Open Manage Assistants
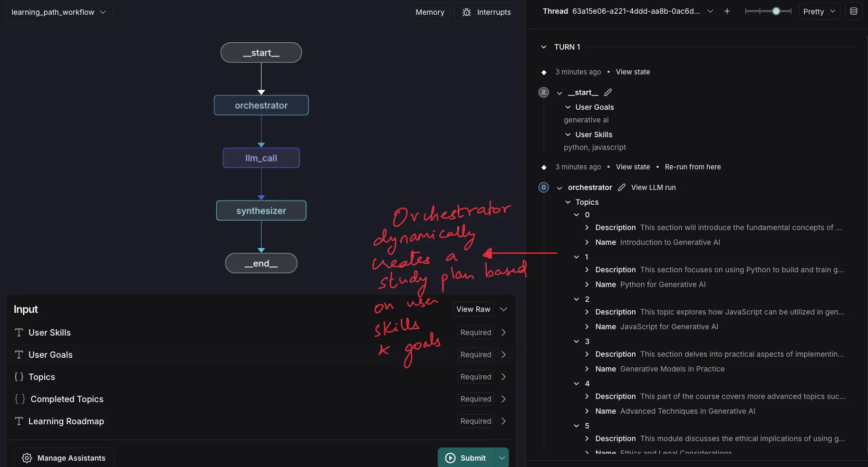 (64, 458)
